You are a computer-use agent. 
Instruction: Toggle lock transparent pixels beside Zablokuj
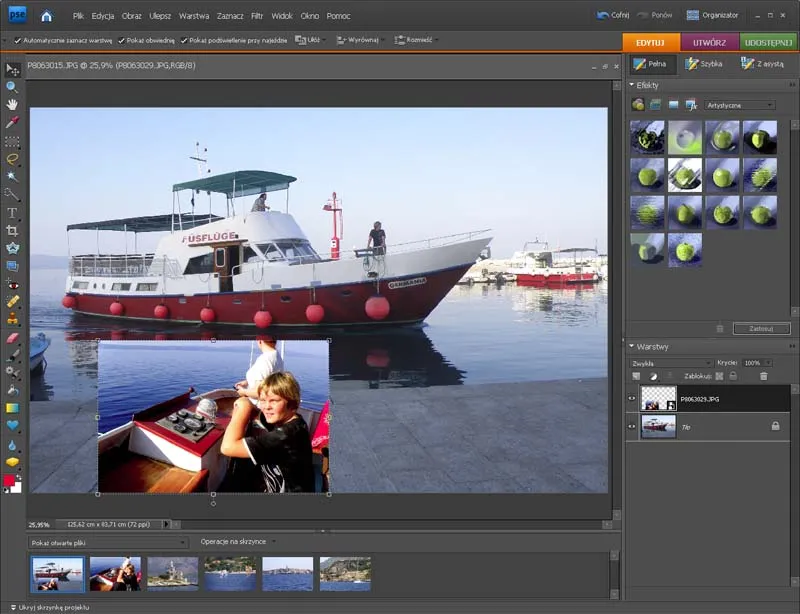click(x=719, y=376)
